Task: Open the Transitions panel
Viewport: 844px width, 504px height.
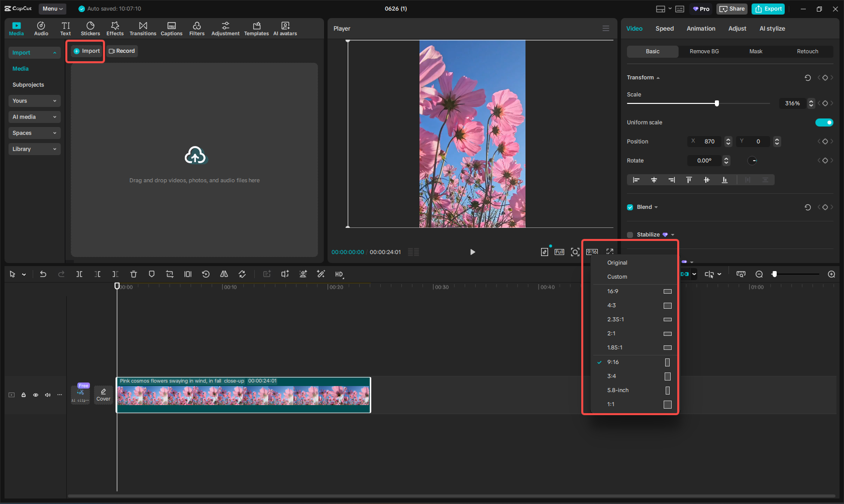Action: pos(143,29)
